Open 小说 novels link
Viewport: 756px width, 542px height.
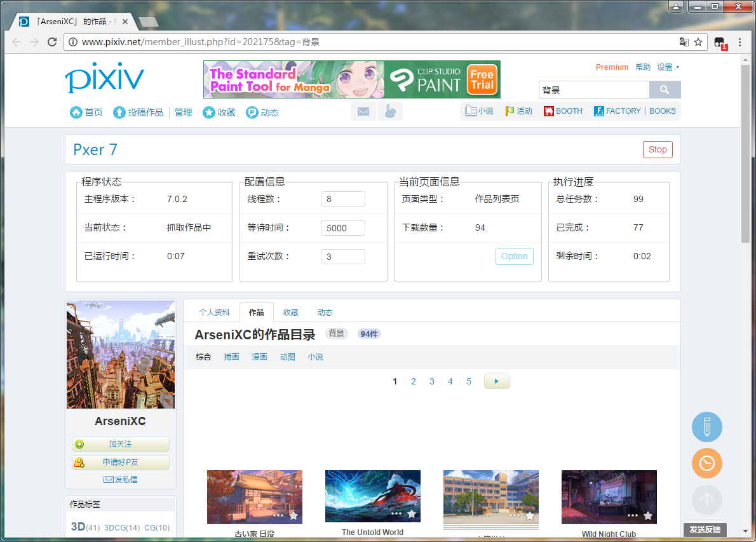479,111
